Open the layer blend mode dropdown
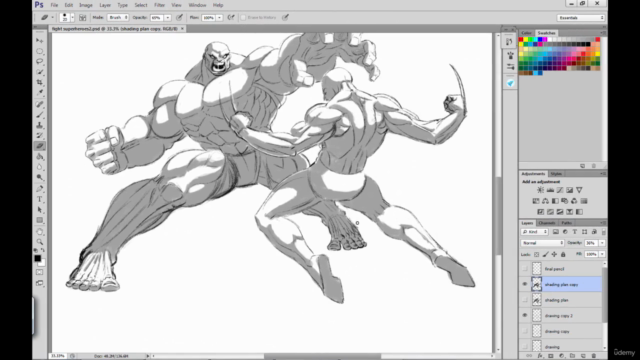This screenshot has height=360, width=640. tap(542, 243)
